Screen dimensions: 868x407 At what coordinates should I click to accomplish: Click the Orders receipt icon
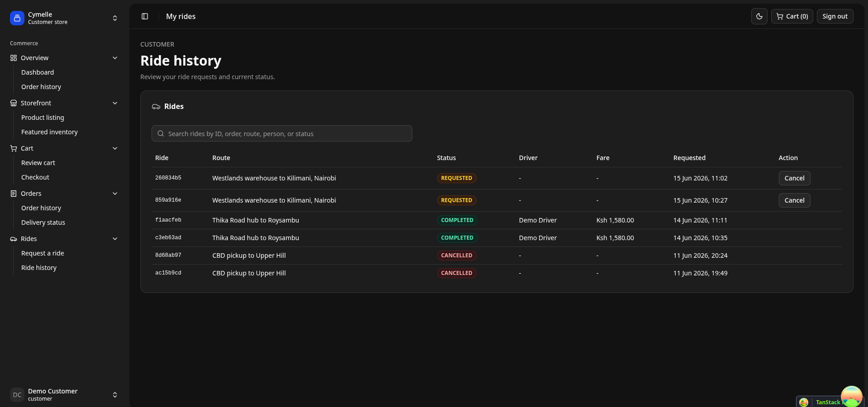[14, 194]
